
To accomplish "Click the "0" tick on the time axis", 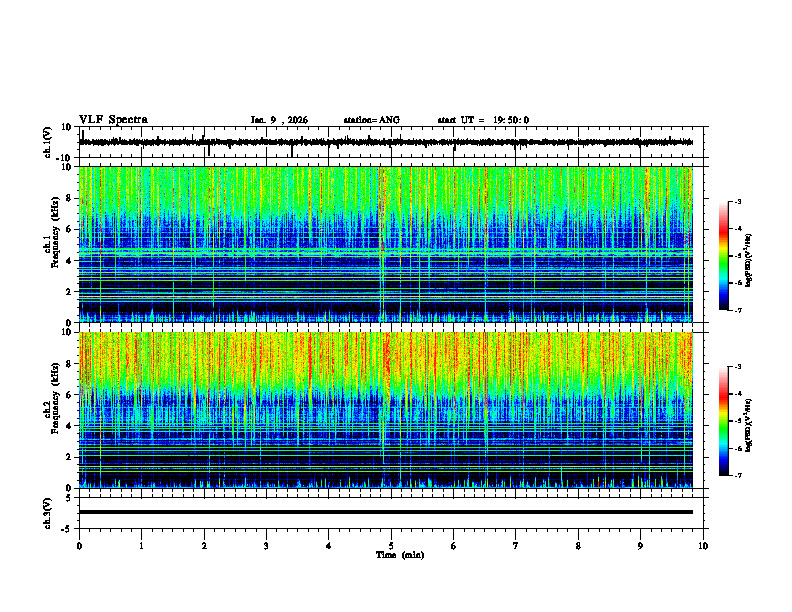I will click(79, 546).
